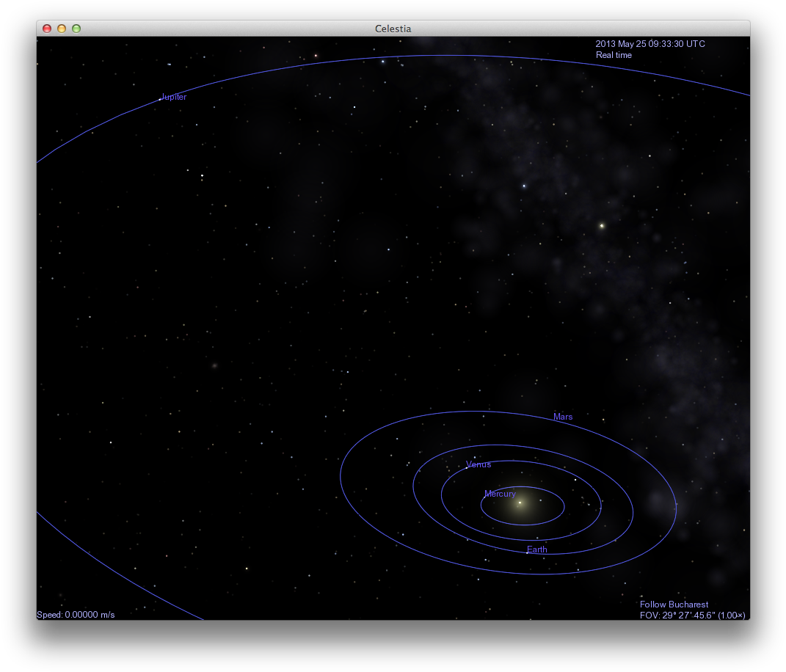The height and width of the screenshot is (672, 786).
Task: Click the Celestia window title bar
Action: pos(393,29)
